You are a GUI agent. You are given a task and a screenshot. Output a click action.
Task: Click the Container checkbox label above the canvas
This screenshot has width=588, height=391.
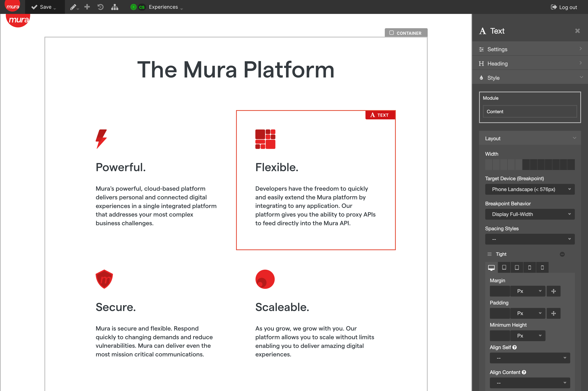pyautogui.click(x=406, y=33)
